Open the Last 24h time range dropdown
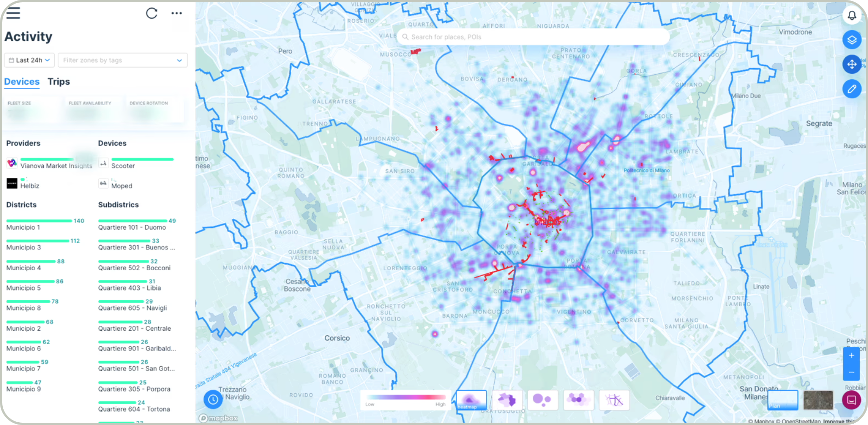The image size is (868, 425). [x=30, y=60]
